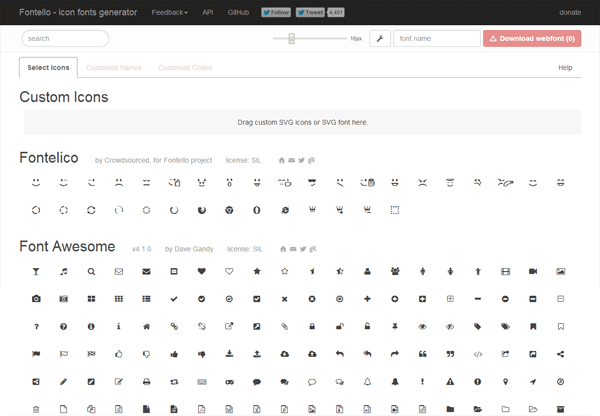
Task: Select the plain minus sign icon
Action: point(478,299)
